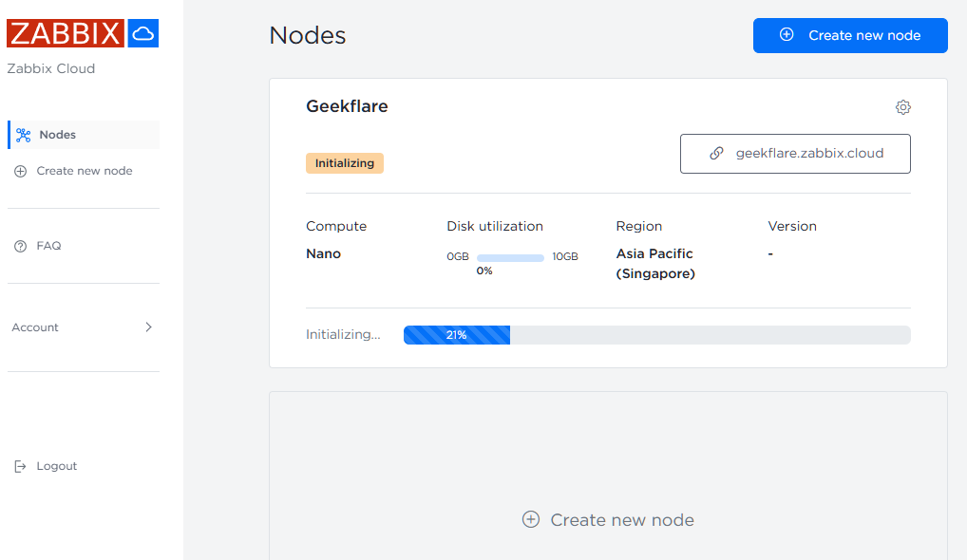Viewport: 967px width, 560px height.
Task: Select Nodes in the sidebar menu
Action: coord(58,135)
